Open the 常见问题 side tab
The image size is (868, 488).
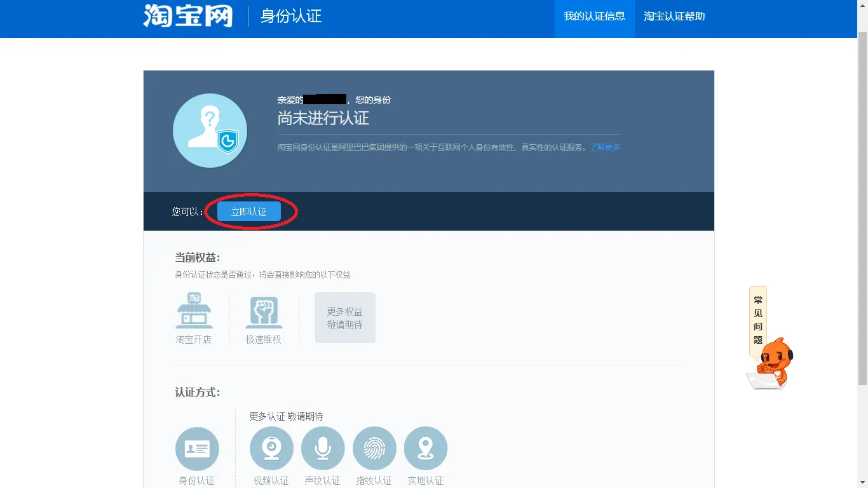758,320
